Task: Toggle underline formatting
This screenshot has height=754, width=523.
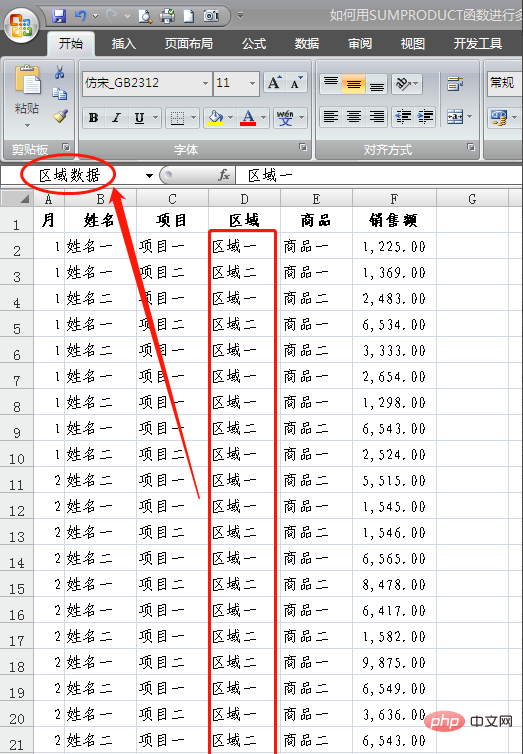Action: (x=139, y=117)
